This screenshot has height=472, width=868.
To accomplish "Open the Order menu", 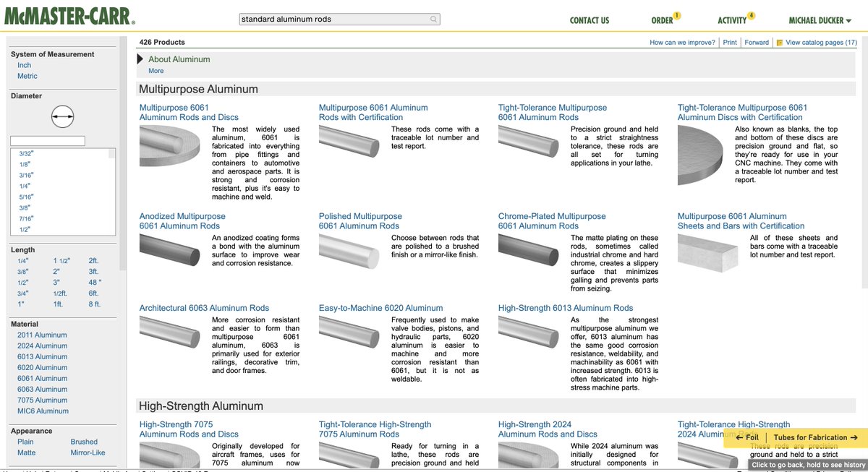I will (x=662, y=20).
